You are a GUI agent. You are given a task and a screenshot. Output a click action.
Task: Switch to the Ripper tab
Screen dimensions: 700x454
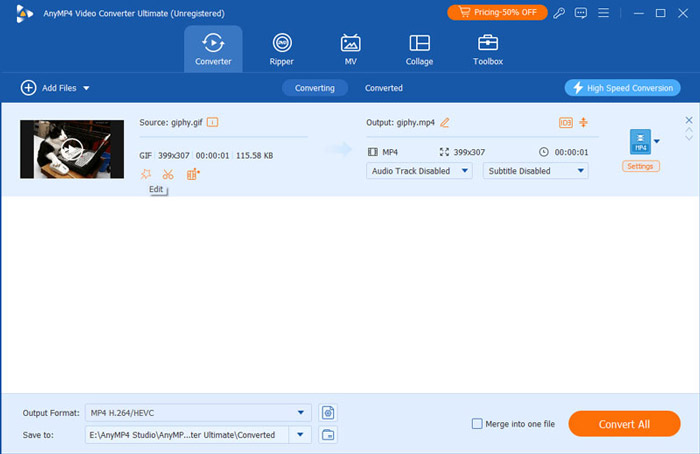click(282, 49)
